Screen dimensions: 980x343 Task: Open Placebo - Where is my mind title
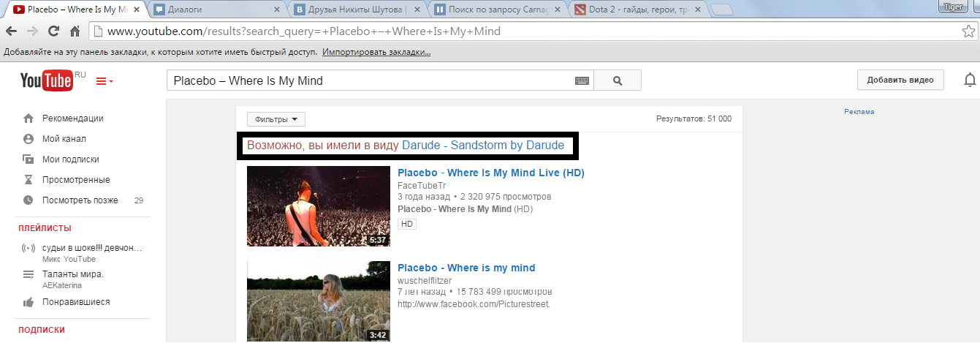[x=466, y=268]
